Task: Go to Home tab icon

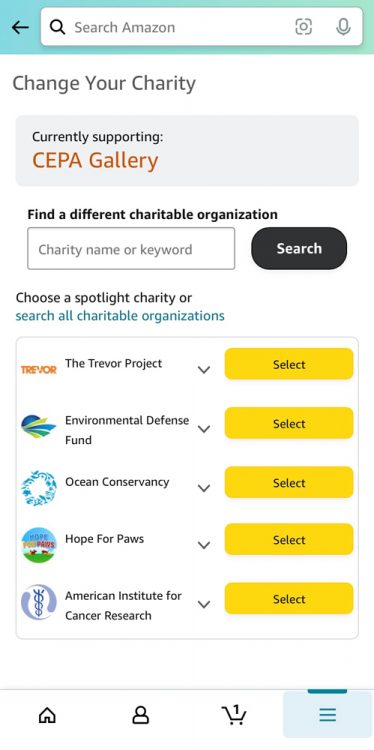Action: [47, 716]
